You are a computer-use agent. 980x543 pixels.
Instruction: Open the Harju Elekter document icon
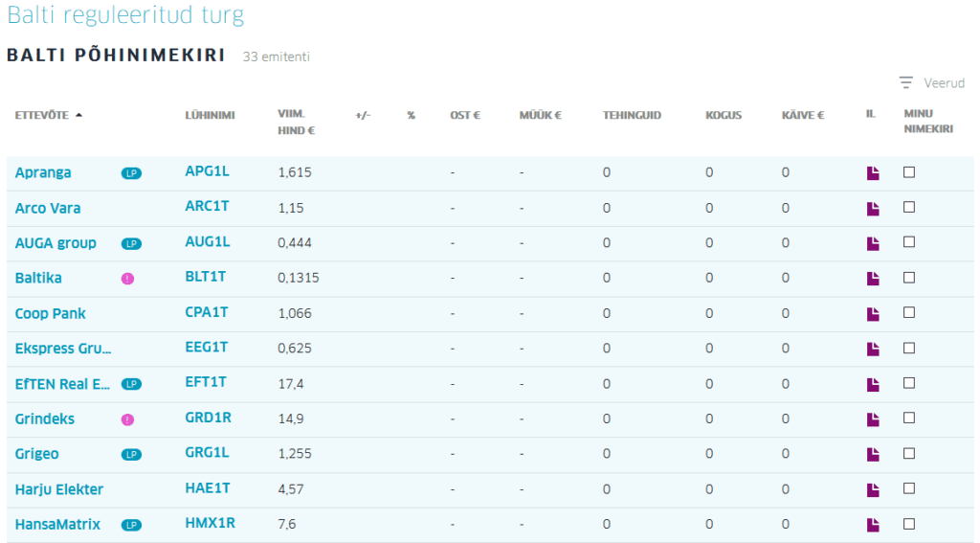(873, 490)
